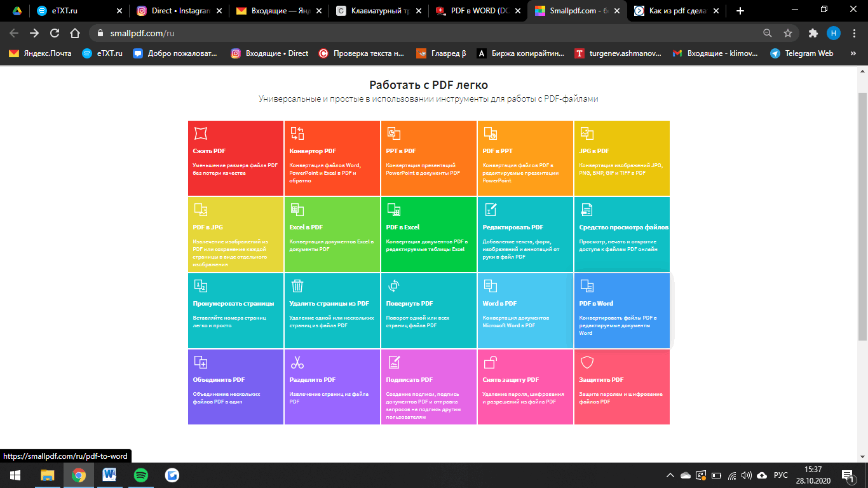Click the address bar with smallpdf.com/ru
868x488 pixels.
click(x=419, y=33)
